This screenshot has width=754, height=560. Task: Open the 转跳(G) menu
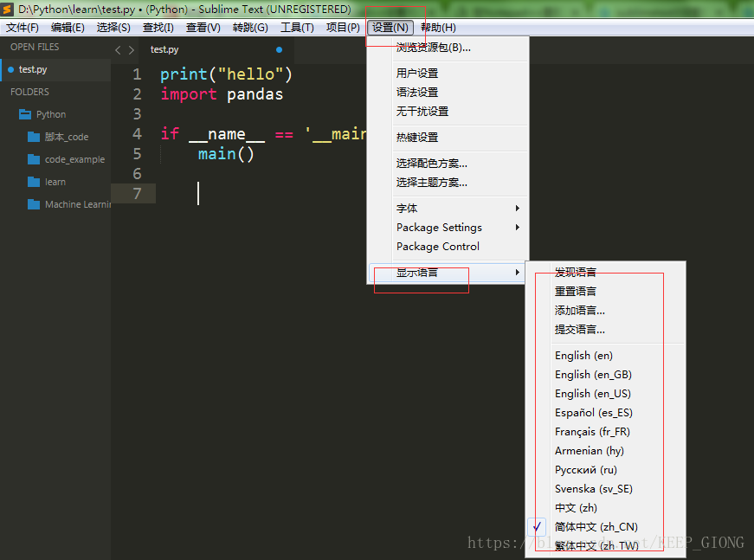pos(250,28)
